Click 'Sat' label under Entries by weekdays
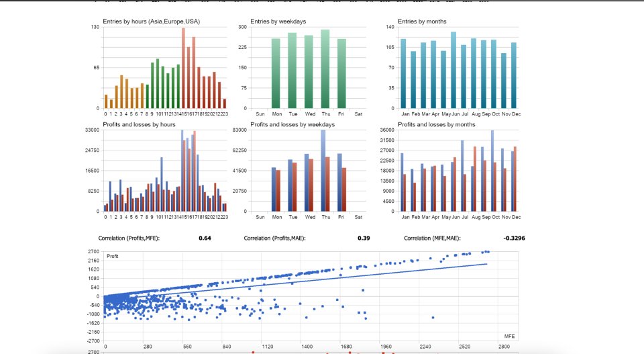The width and height of the screenshot is (644, 354). pos(358,114)
